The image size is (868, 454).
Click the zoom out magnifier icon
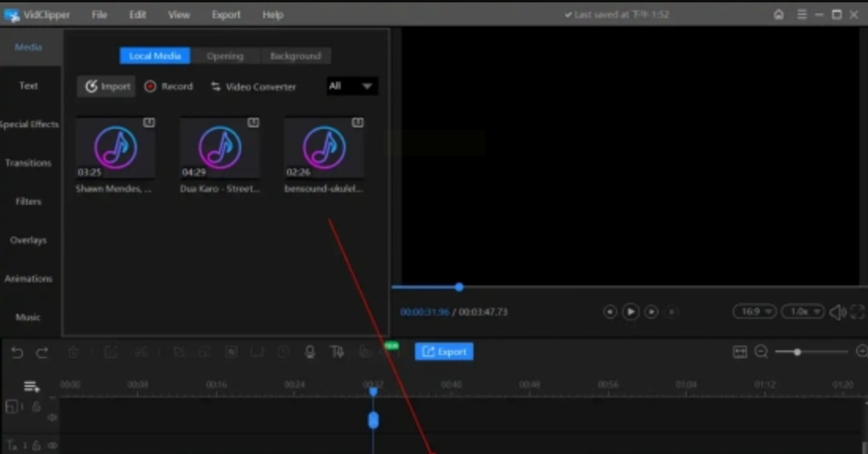(761, 352)
